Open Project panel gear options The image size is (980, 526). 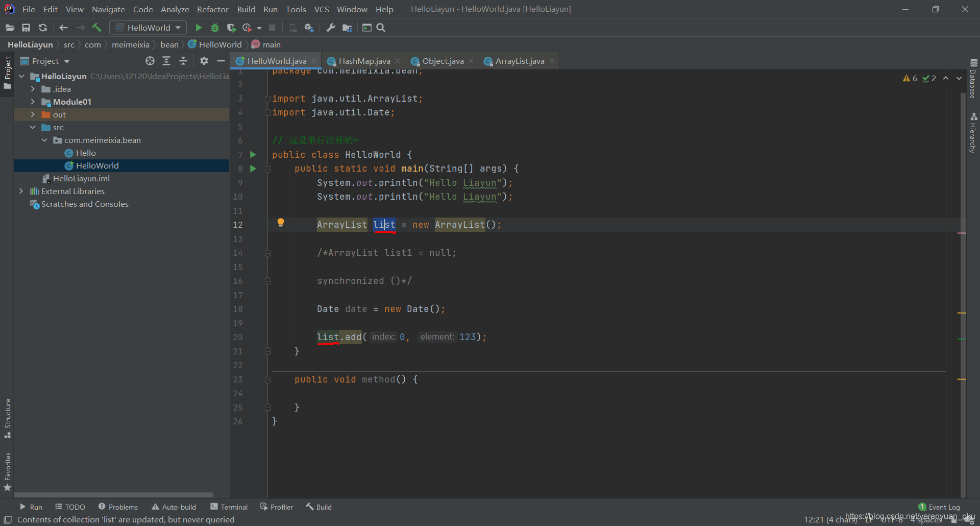[204, 61]
